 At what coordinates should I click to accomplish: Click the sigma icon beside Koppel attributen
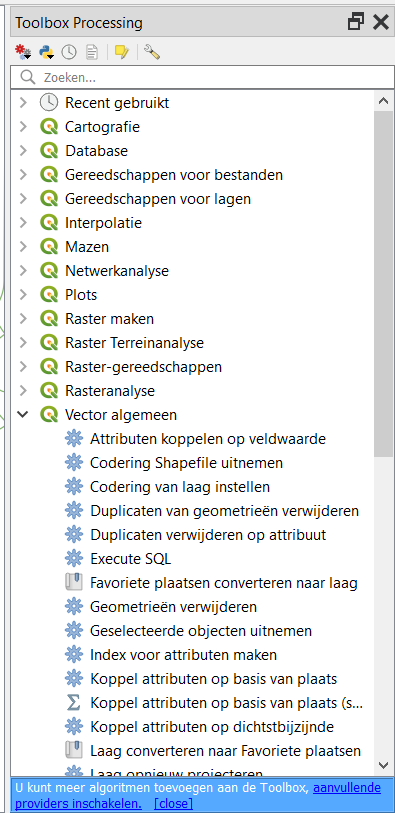tap(74, 703)
